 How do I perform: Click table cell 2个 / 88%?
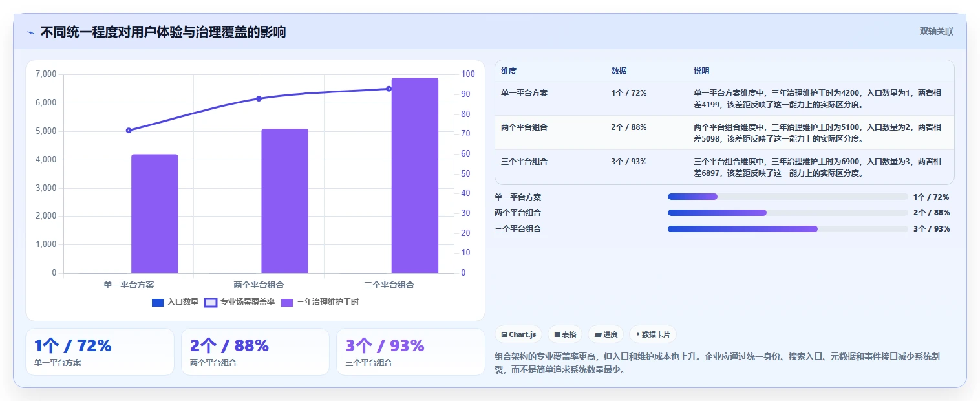click(x=629, y=127)
